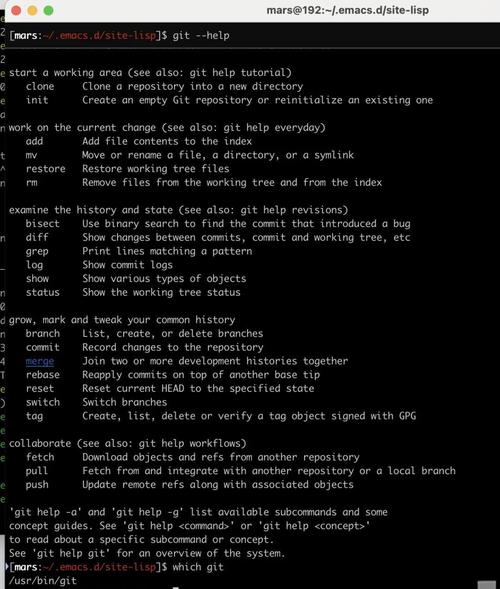Image resolution: width=500 pixels, height=589 pixels.
Task: Select the 'diff' subcommand name
Action: coord(37,237)
